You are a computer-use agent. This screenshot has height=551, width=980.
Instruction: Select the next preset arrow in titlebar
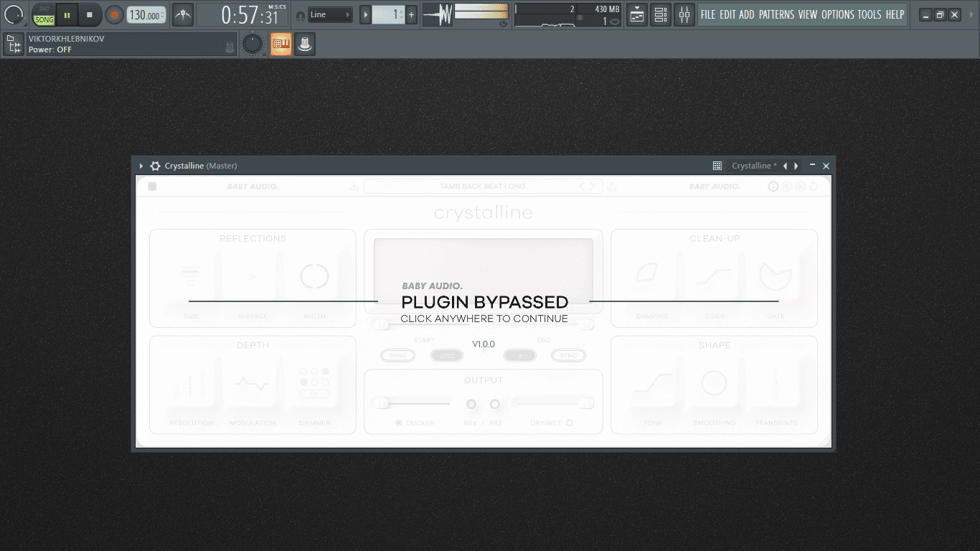[796, 166]
